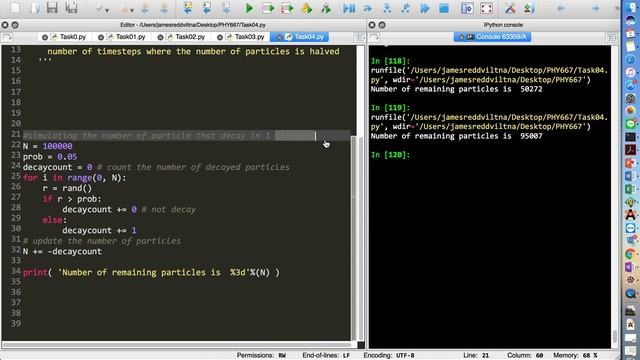Open the IPython console browse-tabs button
The image size is (640, 360).
(374, 37)
